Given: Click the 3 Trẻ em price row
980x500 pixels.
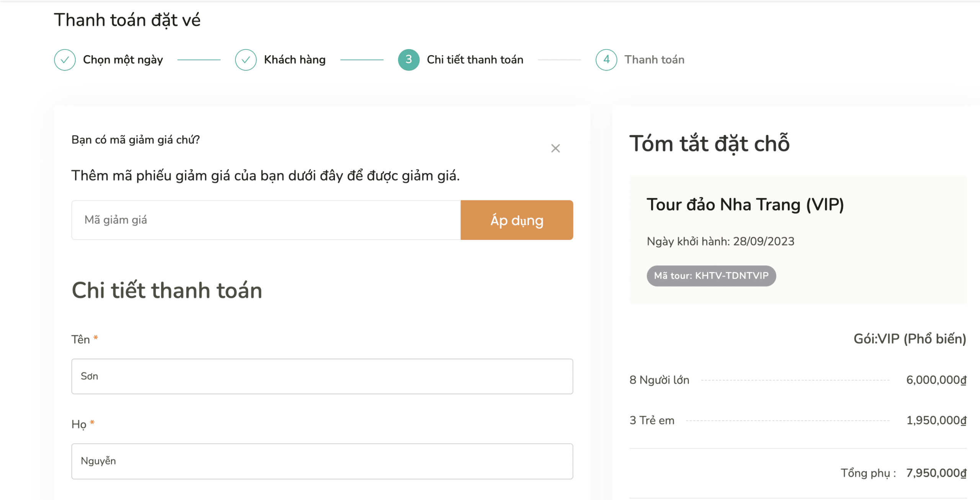Looking at the screenshot, I should (797, 420).
